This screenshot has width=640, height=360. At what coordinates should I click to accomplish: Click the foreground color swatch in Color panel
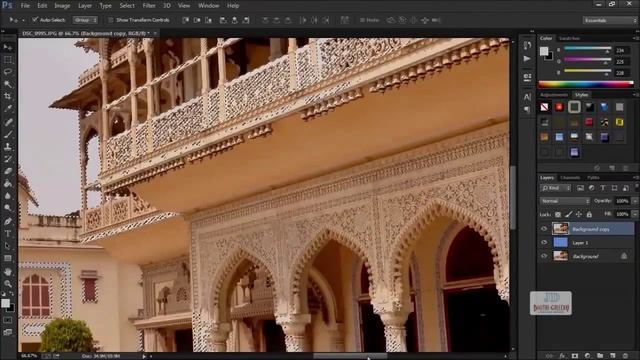click(x=544, y=51)
